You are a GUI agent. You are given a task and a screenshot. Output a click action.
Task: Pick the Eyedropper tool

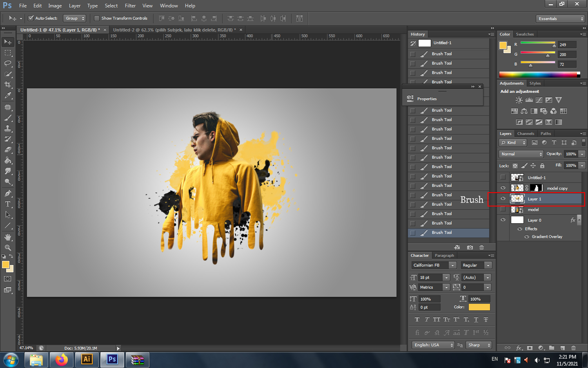click(8, 96)
